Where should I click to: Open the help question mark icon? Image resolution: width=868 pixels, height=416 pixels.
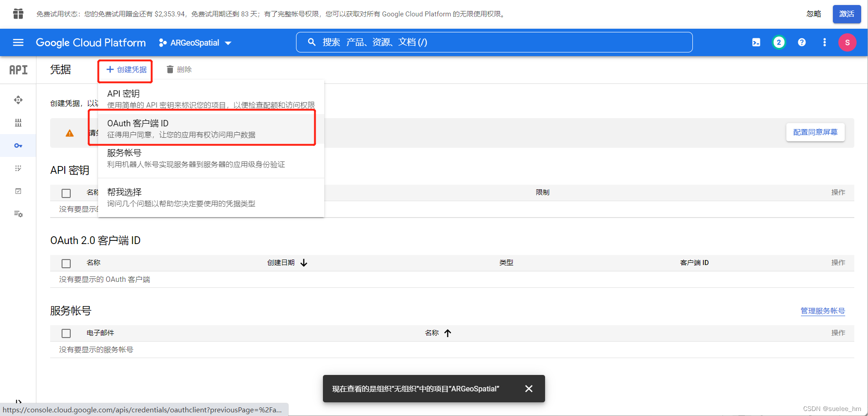[x=801, y=42]
